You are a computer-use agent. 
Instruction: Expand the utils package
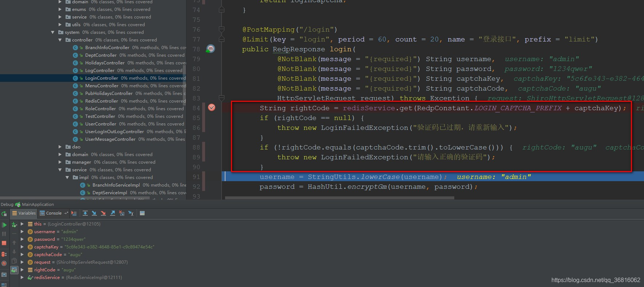coord(60,25)
